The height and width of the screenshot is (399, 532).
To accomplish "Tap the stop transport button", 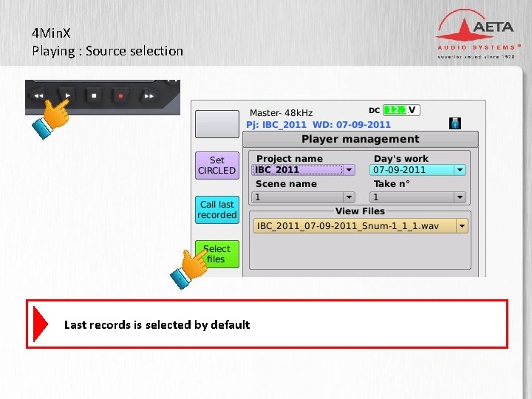I will 94,96.
